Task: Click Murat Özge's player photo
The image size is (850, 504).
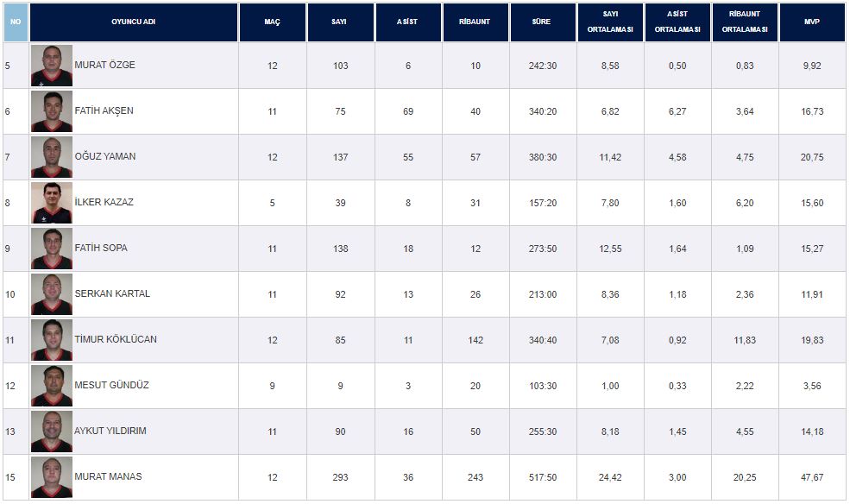Action: click(52, 66)
